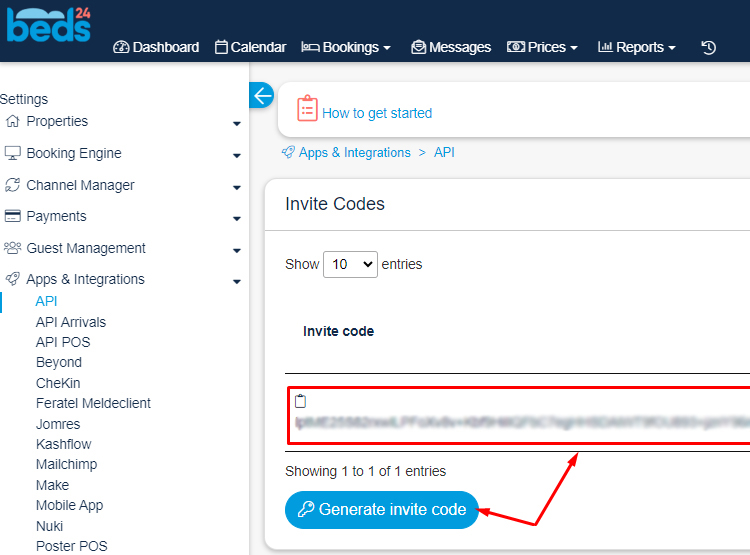This screenshot has width=750, height=555.
Task: Click the Apps & Integrations rocket icon
Action: [x=12, y=279]
